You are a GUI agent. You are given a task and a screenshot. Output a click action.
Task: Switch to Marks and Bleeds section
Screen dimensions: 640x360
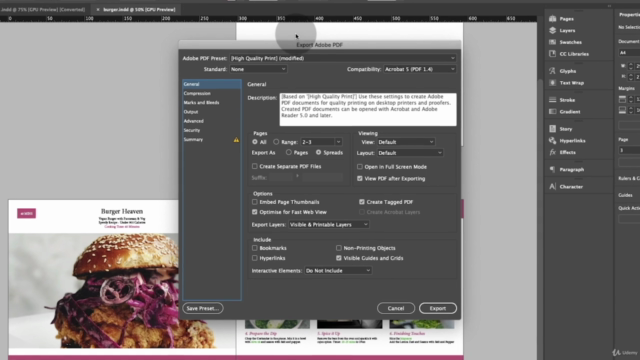click(212, 102)
